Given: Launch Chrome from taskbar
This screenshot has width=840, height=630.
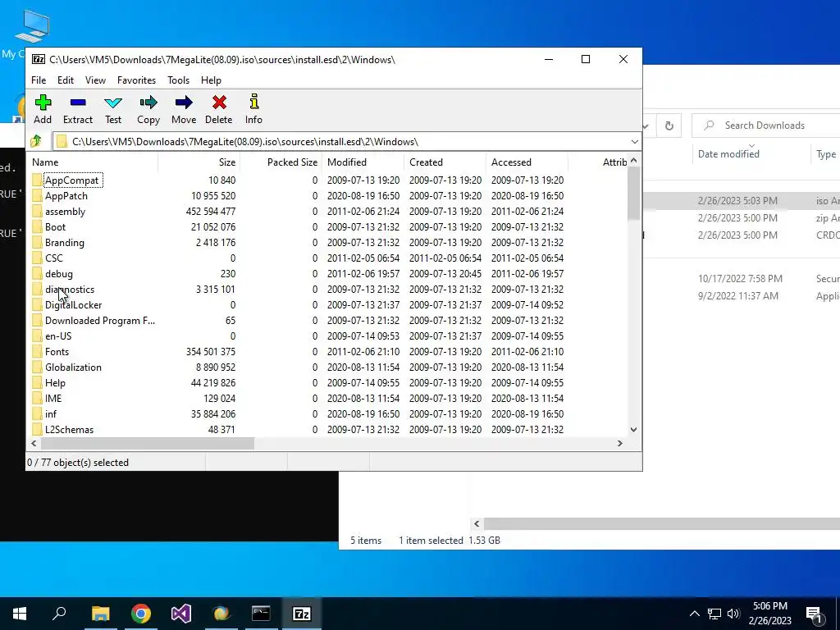Looking at the screenshot, I should coord(141,614).
